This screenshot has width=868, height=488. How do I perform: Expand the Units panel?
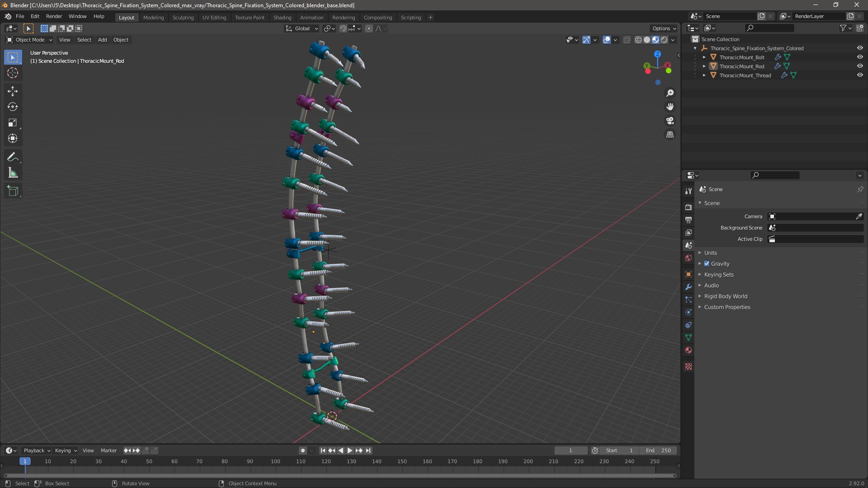tap(710, 253)
